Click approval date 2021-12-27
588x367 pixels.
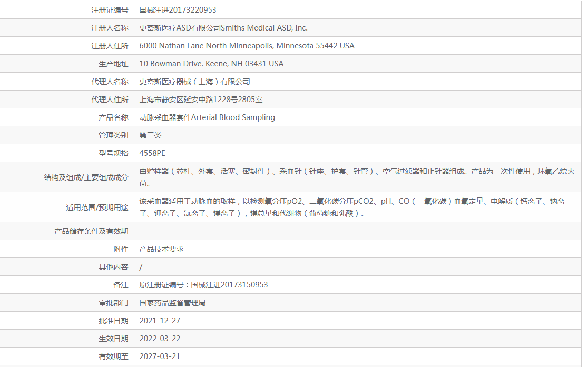160,321
